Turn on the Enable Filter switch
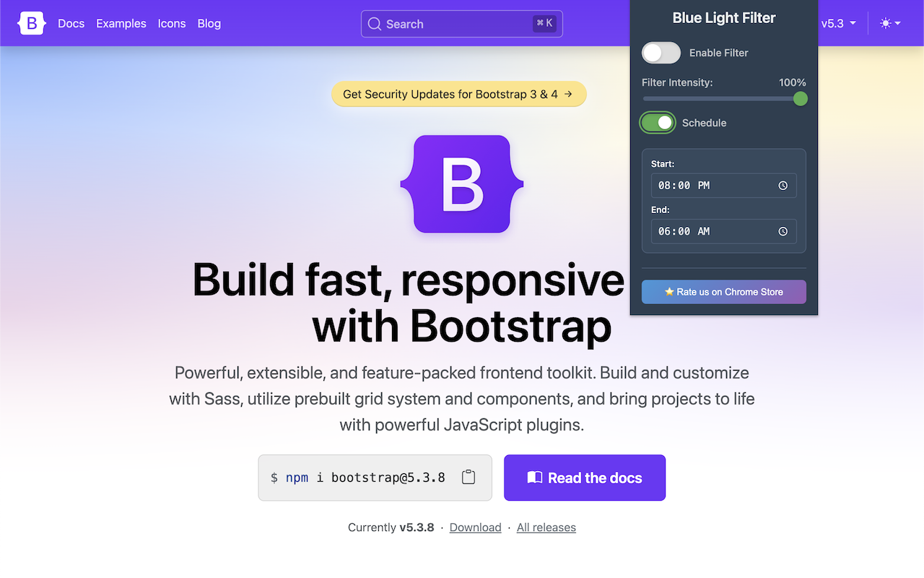Viewport: 924px width, 578px height. tap(661, 53)
